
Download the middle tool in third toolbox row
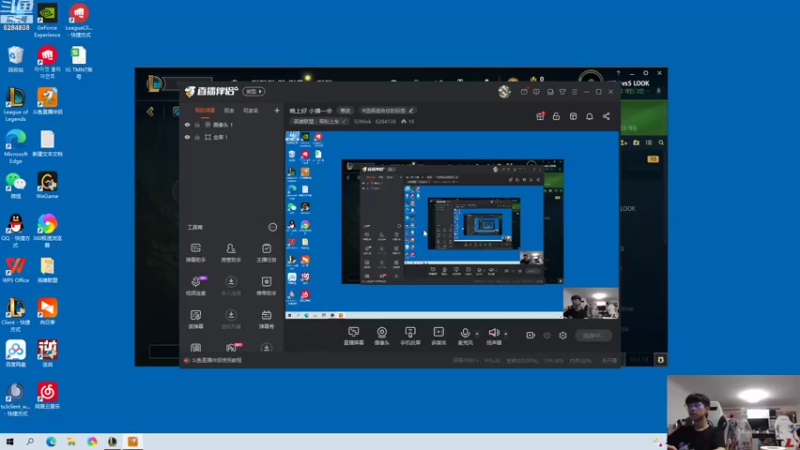click(231, 319)
